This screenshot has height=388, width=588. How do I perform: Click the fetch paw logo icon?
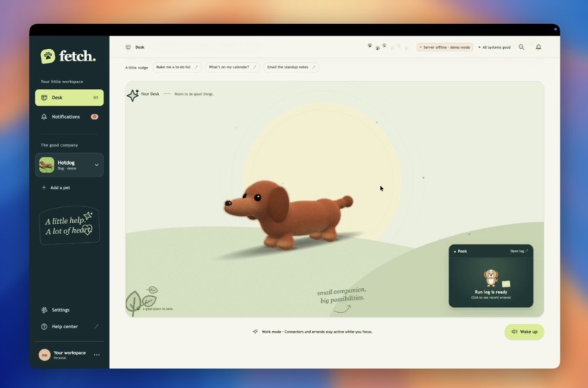pos(47,56)
